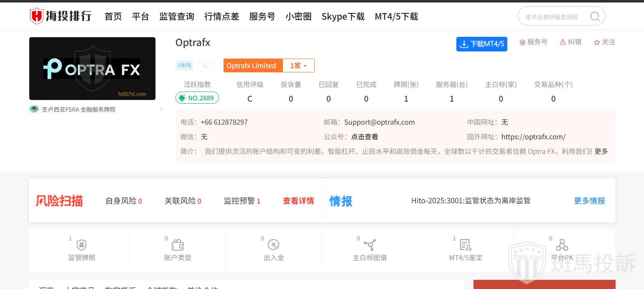
Task: Open the 出入金 deposit icon
Action: click(x=274, y=245)
